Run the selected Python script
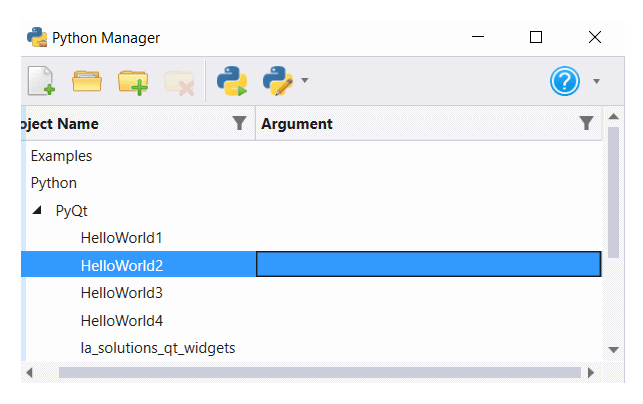Viewport: 643px width, 404px height. (232, 81)
